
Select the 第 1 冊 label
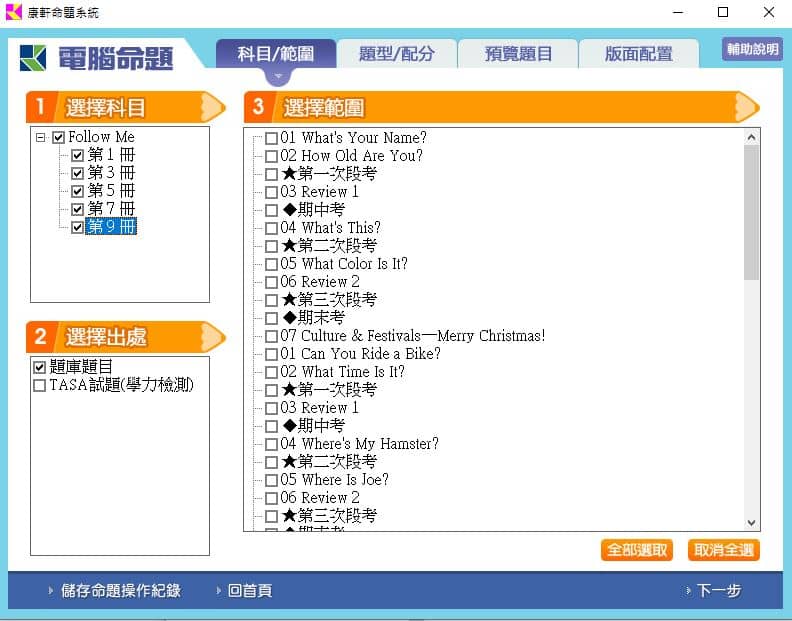pyautogui.click(x=111, y=155)
